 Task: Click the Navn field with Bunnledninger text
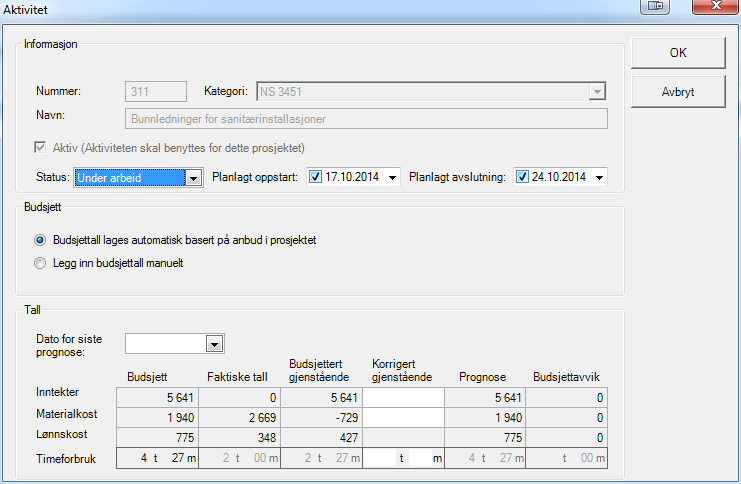[366, 119]
